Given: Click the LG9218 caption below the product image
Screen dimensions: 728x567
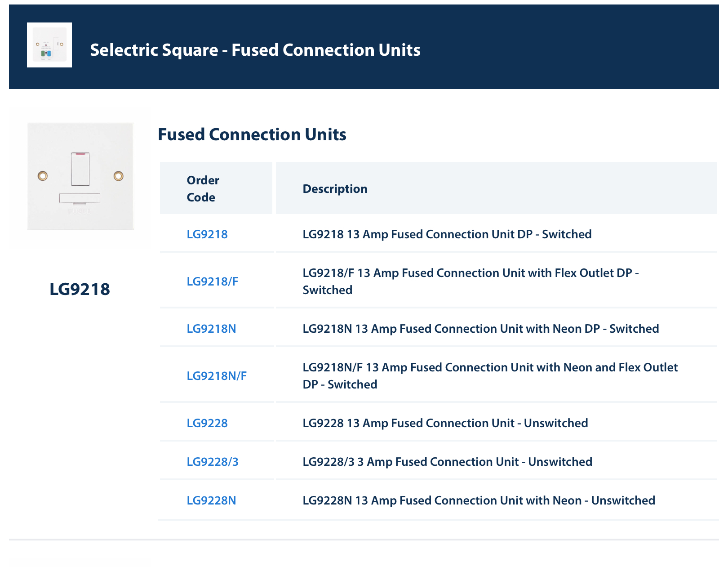Looking at the screenshot, I should (80, 289).
